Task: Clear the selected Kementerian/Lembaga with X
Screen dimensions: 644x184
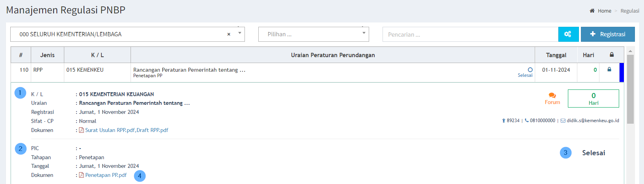Action: coord(229,34)
